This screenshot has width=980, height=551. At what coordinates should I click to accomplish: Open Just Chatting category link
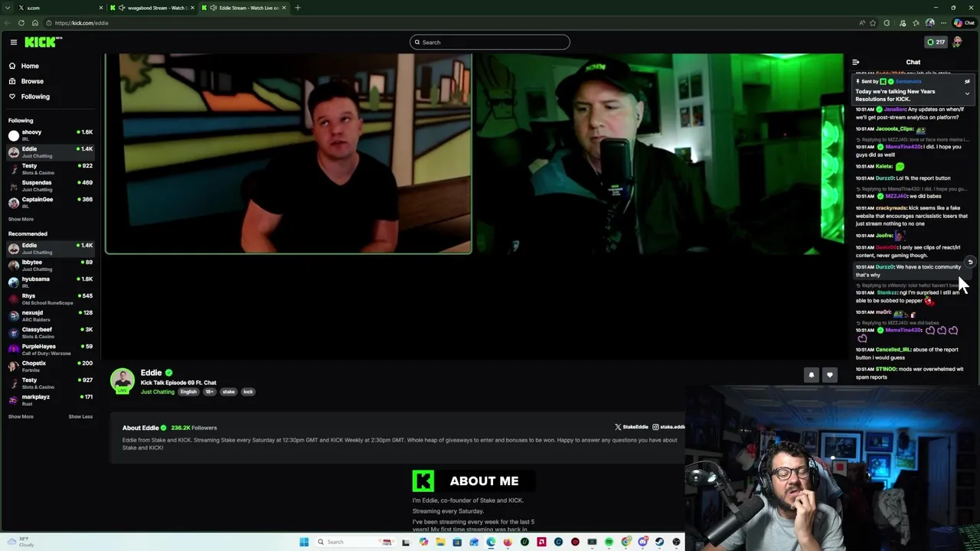click(157, 392)
